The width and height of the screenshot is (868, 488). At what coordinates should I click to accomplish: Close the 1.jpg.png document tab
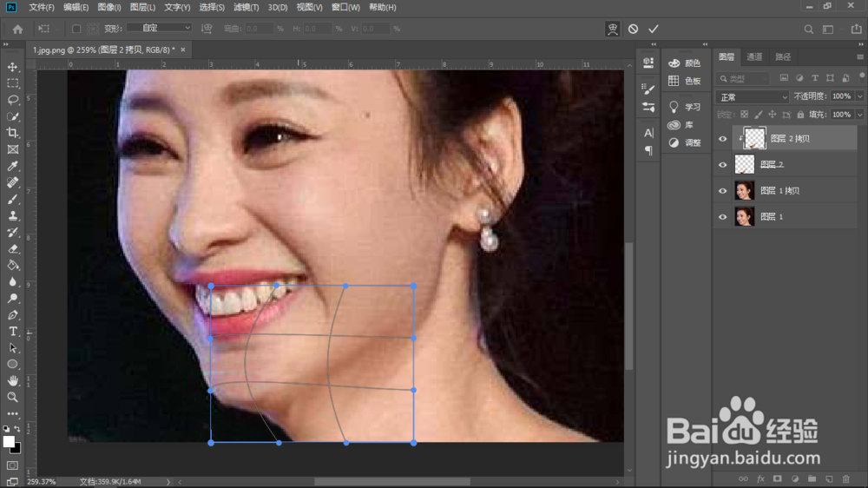click(x=182, y=49)
